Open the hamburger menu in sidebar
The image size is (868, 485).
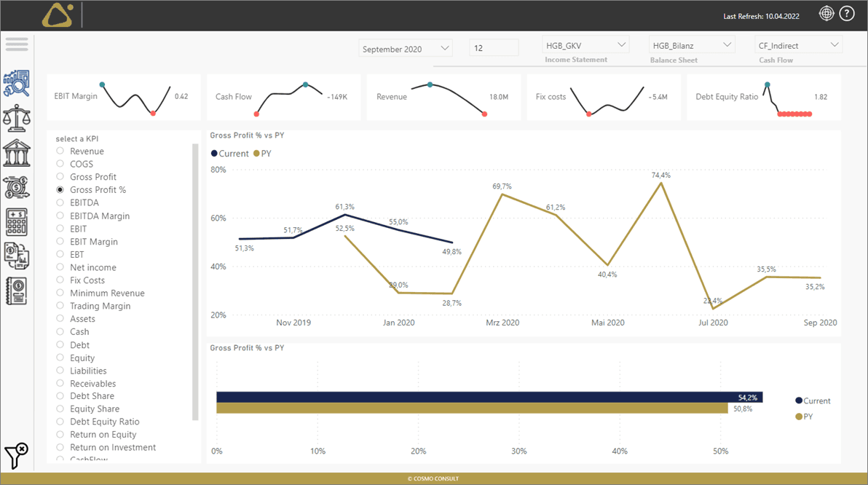coord(17,44)
